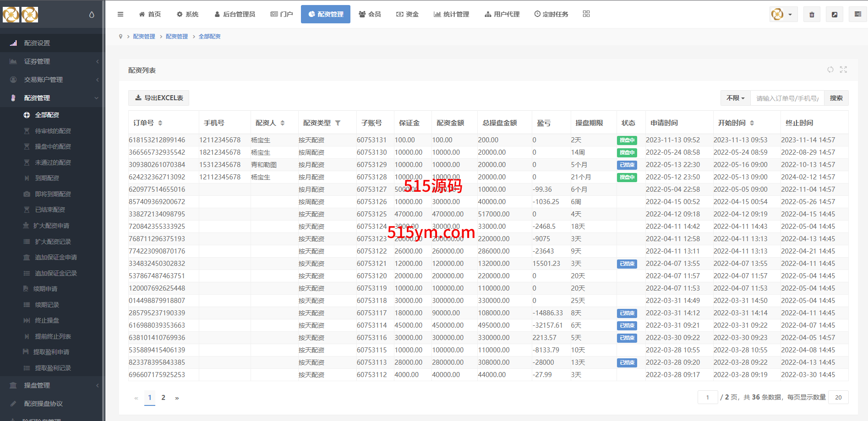
Task: Click the order number search field
Action: 787,98
